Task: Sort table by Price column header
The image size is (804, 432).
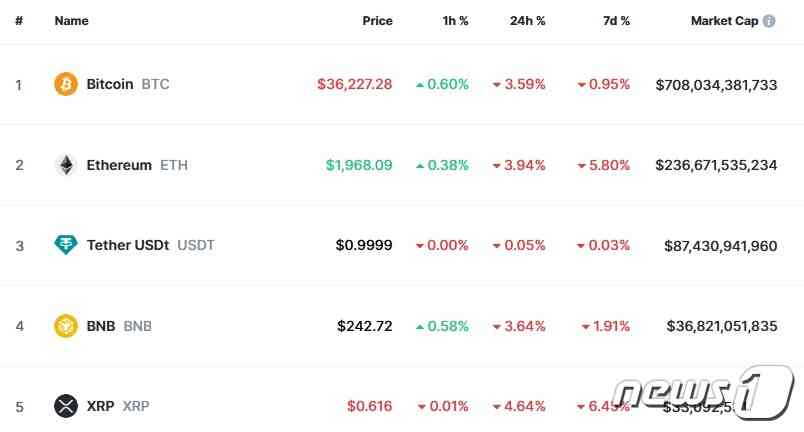Action: [377, 21]
